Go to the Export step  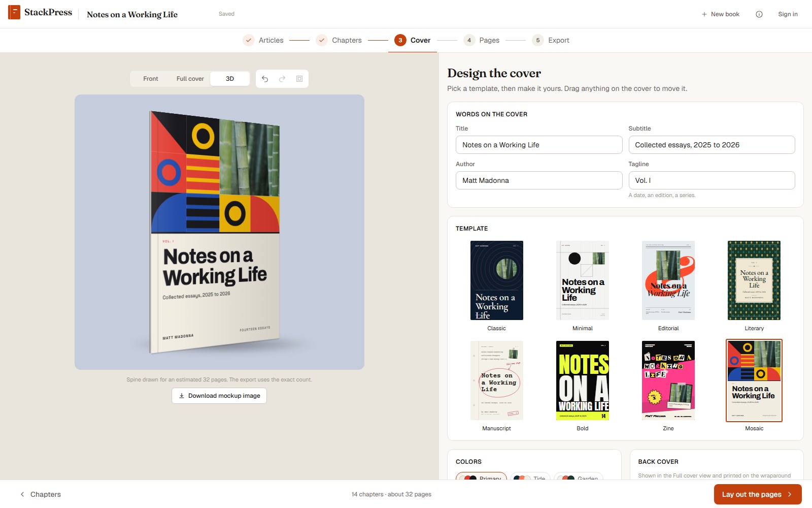coord(551,40)
